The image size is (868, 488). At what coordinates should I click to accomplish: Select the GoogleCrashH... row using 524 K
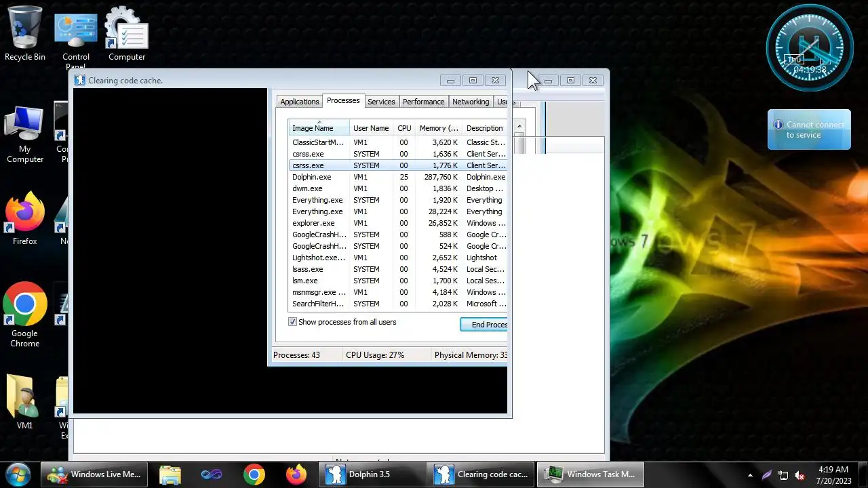[x=398, y=246]
